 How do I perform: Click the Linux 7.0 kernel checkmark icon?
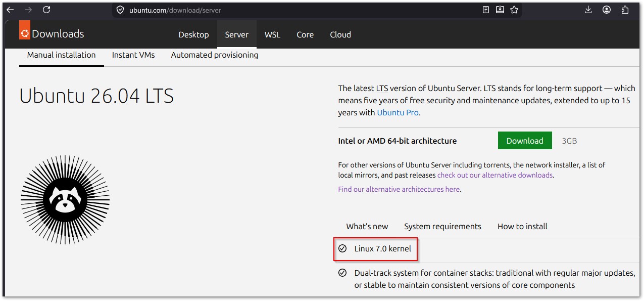pyautogui.click(x=342, y=248)
